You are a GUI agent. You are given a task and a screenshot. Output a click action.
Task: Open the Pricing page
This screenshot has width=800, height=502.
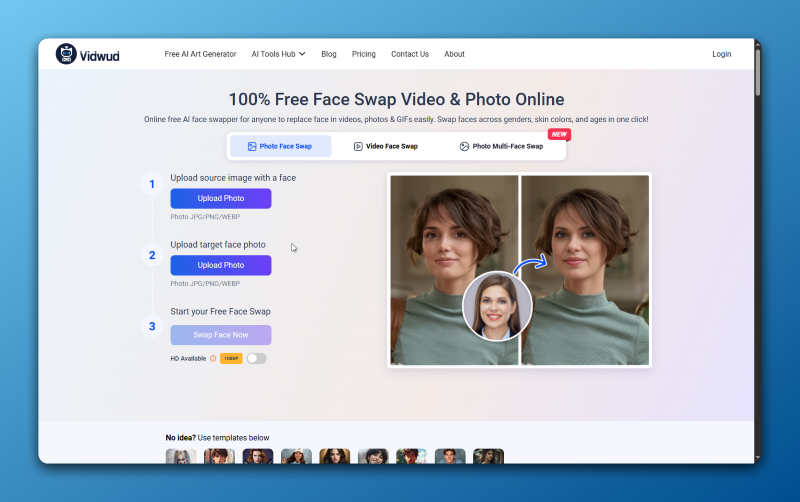pos(363,54)
